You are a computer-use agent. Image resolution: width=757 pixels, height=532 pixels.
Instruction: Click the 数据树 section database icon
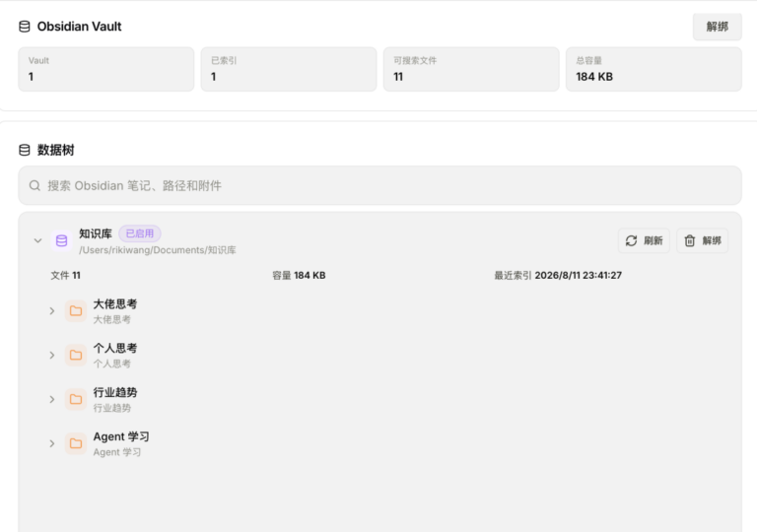pyautogui.click(x=24, y=150)
